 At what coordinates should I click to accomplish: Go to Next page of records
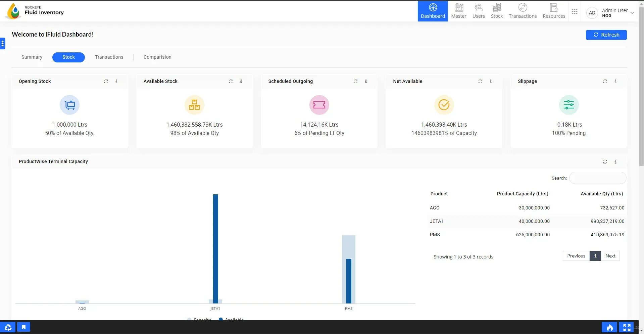click(x=610, y=256)
